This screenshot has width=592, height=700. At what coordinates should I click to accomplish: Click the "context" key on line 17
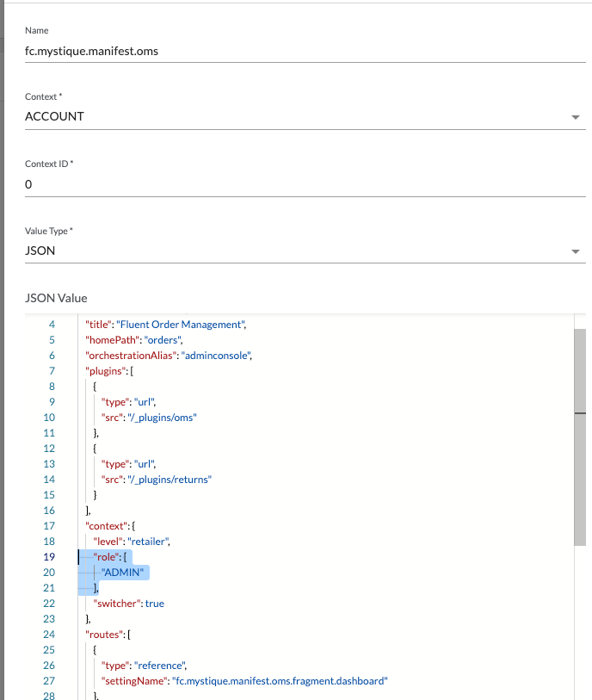point(106,526)
